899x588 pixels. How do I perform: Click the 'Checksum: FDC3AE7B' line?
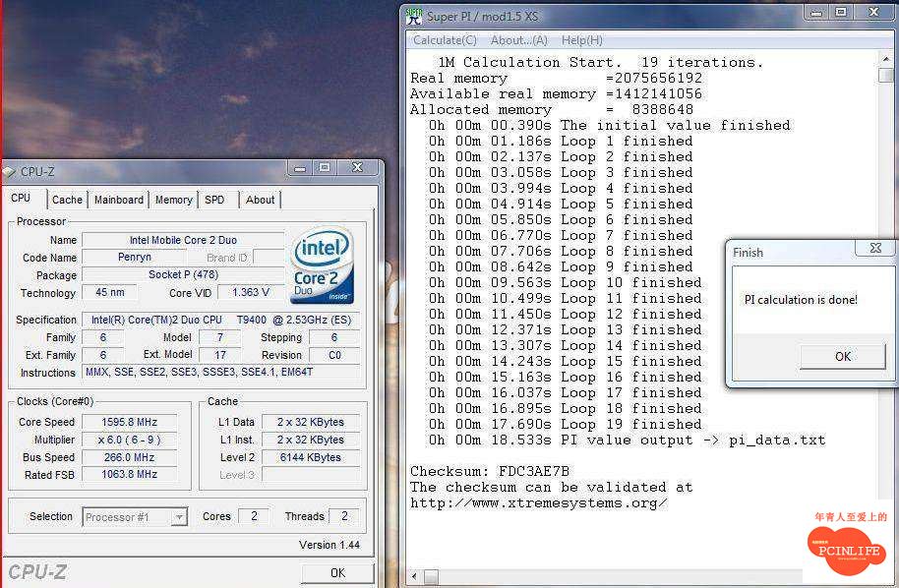click(490, 471)
